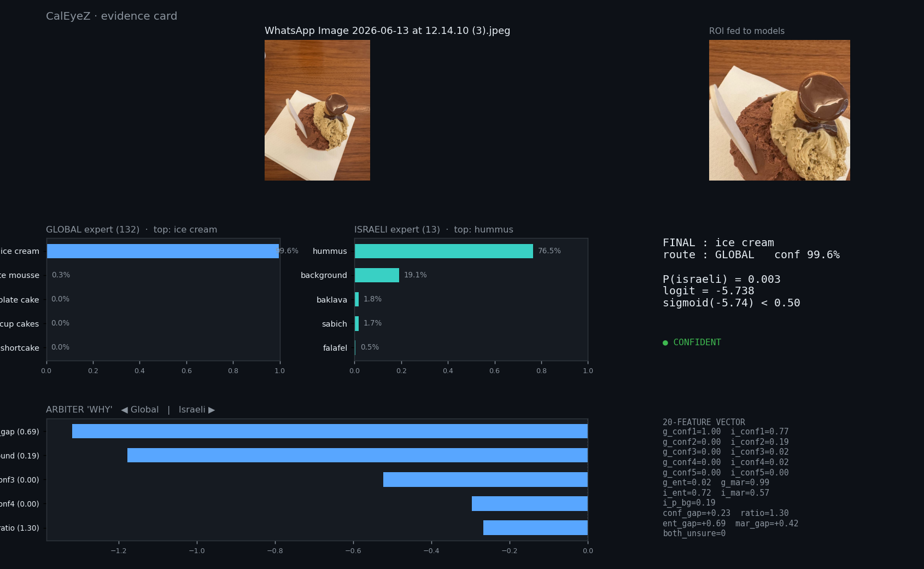
Task: Click the background bar showing 19.1%
Action: click(377, 275)
